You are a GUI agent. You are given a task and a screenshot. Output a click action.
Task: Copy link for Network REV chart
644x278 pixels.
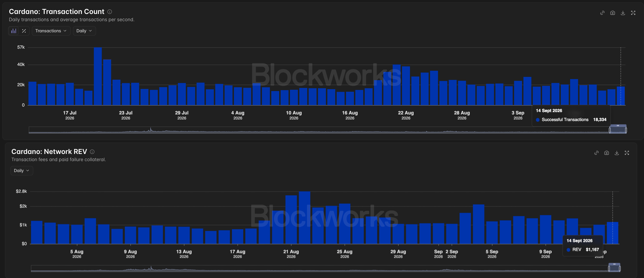[596, 153]
